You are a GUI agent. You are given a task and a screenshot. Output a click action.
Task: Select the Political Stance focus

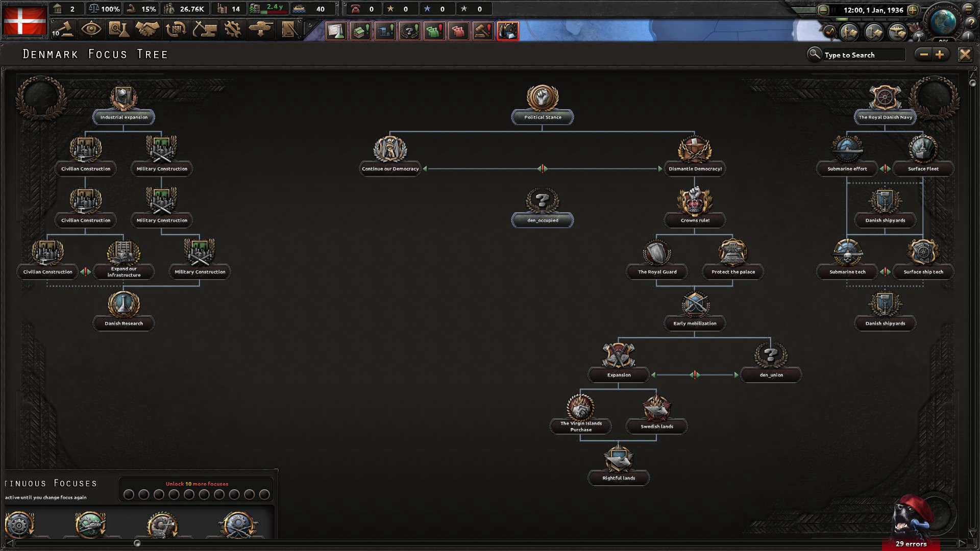(x=543, y=117)
